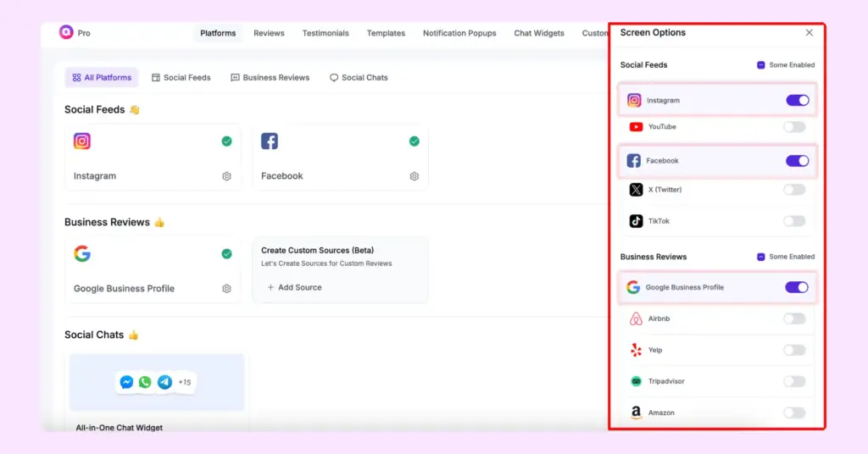Click the Google icon in Screen Options

coord(633,287)
